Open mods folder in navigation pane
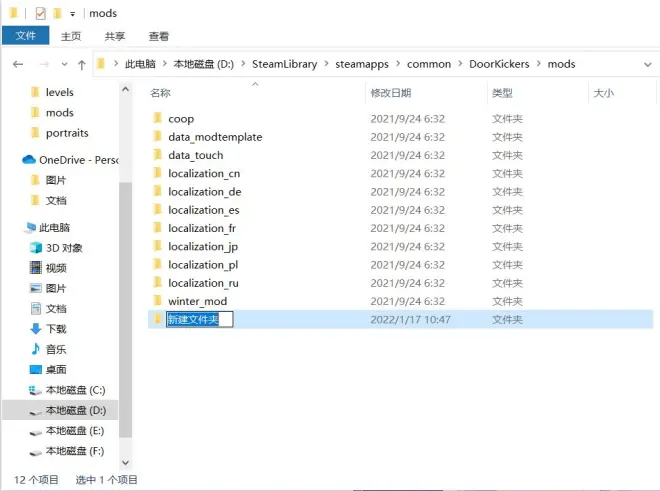This screenshot has height=491, width=660. click(x=59, y=112)
